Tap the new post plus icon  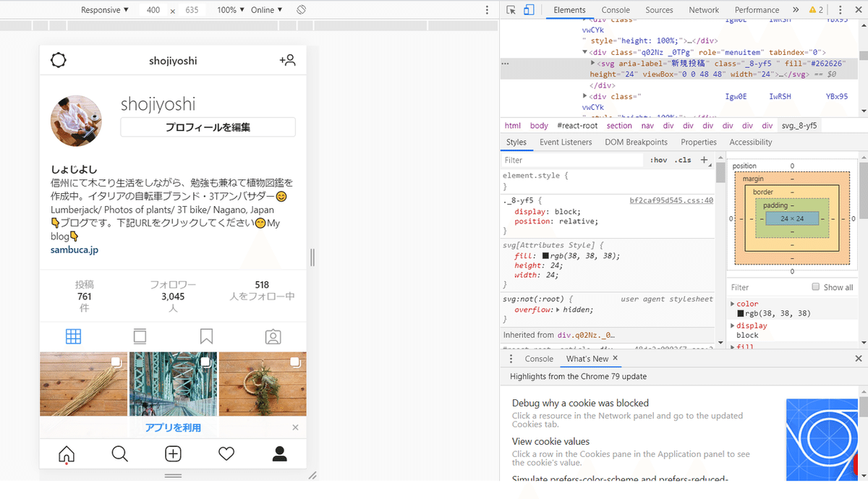point(173,453)
